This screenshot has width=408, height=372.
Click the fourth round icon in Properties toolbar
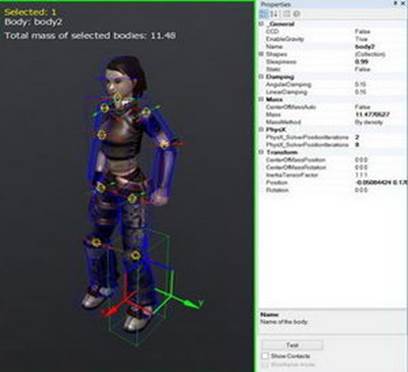point(296,14)
